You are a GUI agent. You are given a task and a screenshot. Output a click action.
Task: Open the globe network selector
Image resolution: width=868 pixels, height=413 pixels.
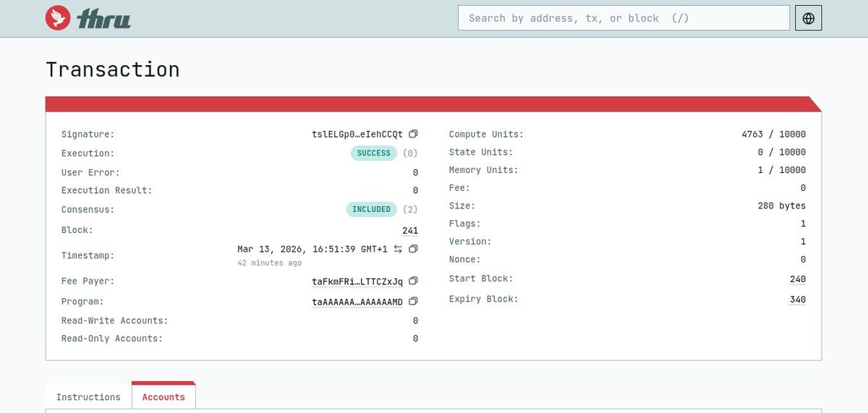tap(809, 18)
